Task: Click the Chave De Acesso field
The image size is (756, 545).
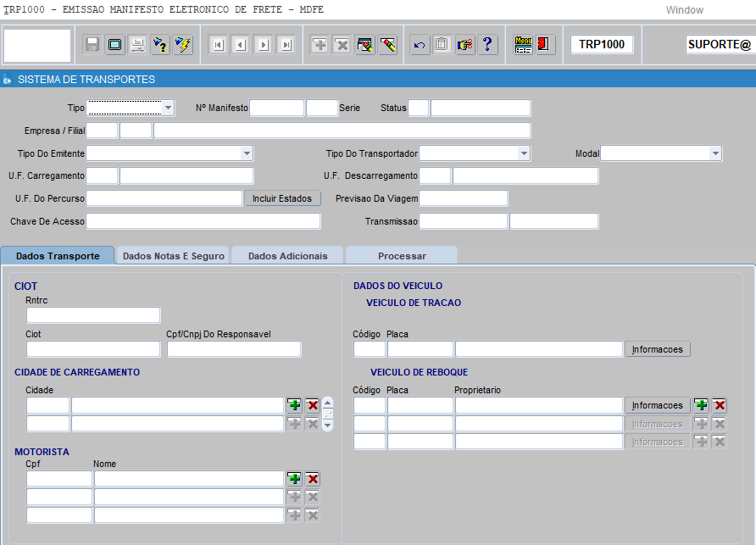Action: [203, 221]
